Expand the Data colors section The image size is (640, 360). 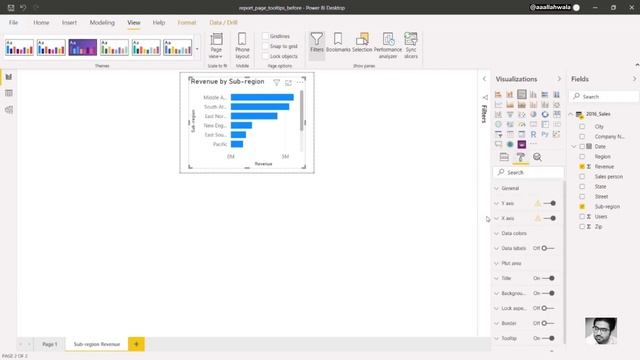pos(497,233)
